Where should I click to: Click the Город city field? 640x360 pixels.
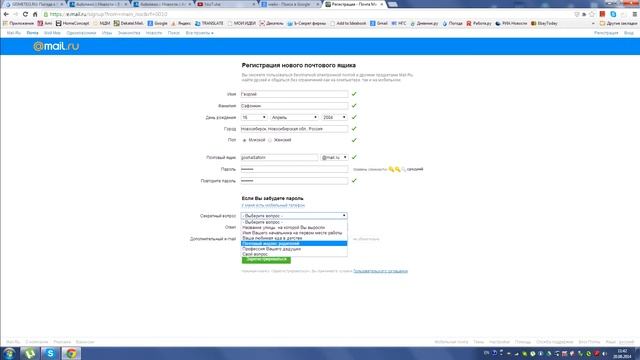pyautogui.click(x=294, y=129)
